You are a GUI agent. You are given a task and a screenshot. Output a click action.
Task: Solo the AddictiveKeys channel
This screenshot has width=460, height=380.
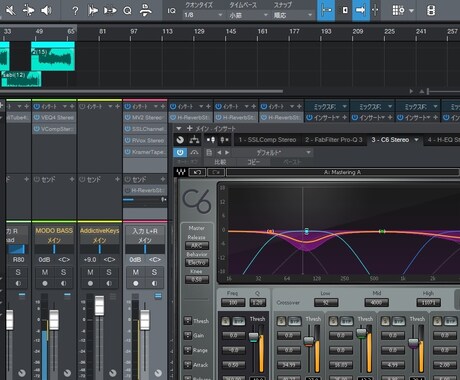tap(109, 272)
